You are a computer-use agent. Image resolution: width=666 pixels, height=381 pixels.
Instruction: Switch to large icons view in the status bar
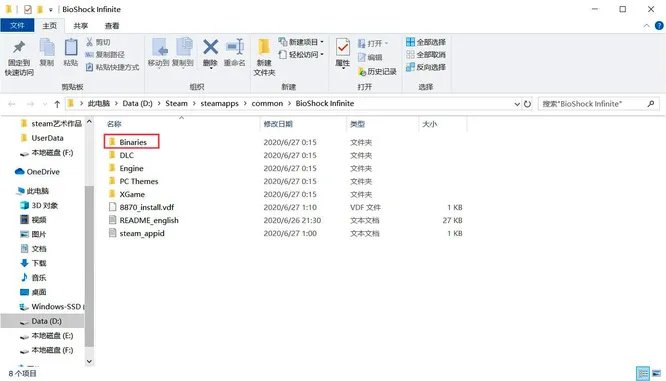(657, 374)
